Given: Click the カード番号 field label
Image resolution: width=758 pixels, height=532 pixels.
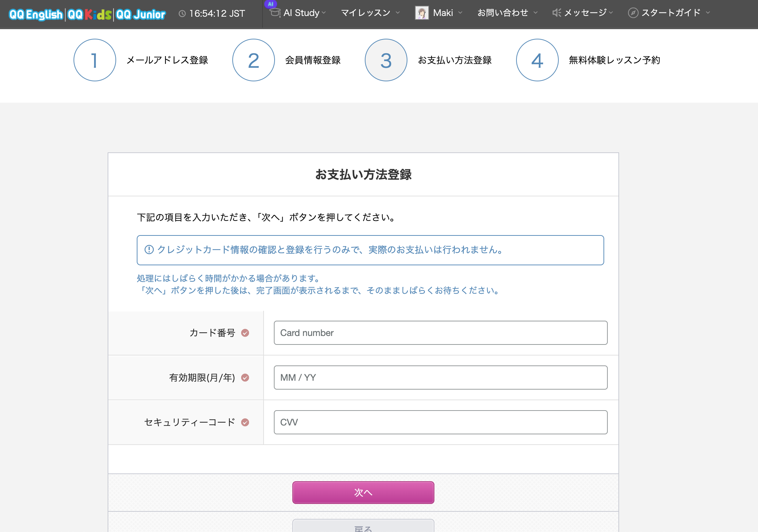Looking at the screenshot, I should (x=212, y=333).
